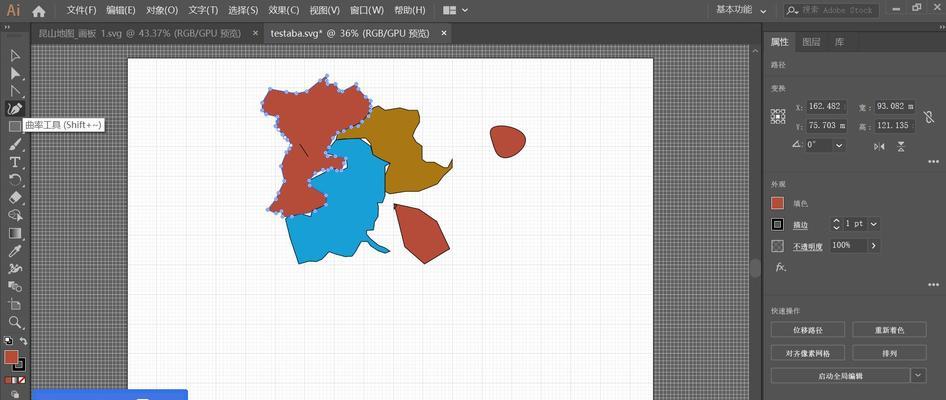
Task: Select the small red blob shape on the canvas
Action: (507, 141)
